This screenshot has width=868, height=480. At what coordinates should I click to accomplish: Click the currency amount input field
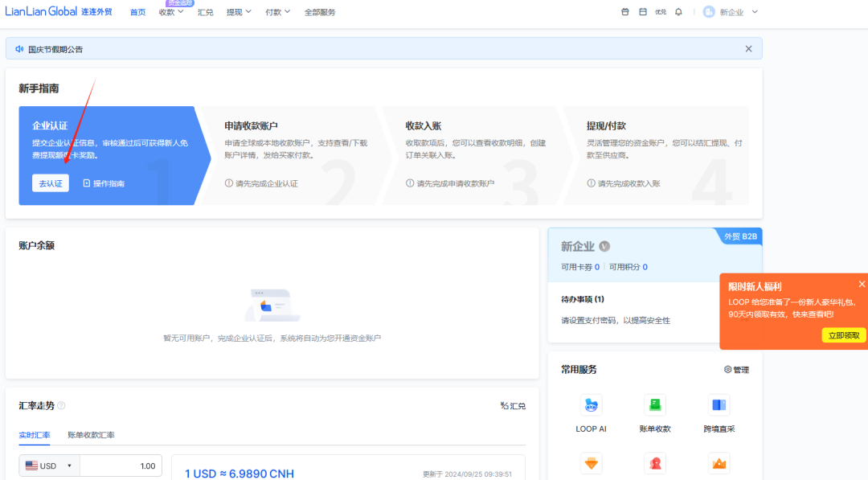tap(121, 466)
